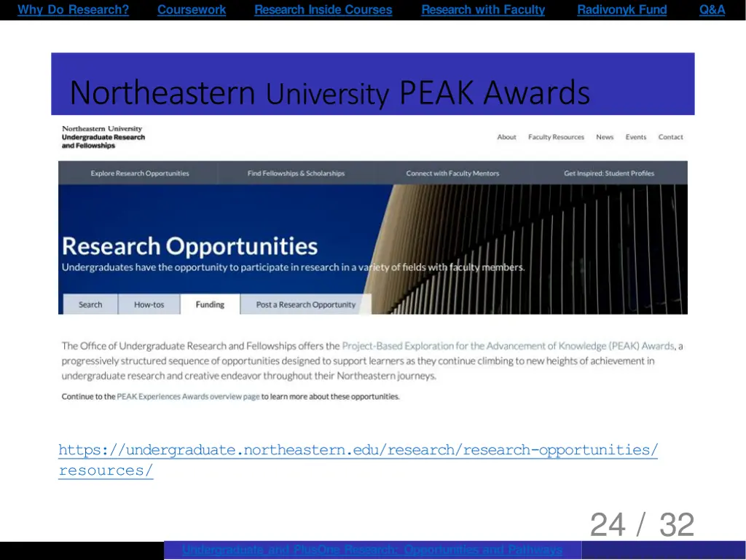Screen dimensions: 746x560
Task: Switch to the Search tab
Action: [x=90, y=304]
